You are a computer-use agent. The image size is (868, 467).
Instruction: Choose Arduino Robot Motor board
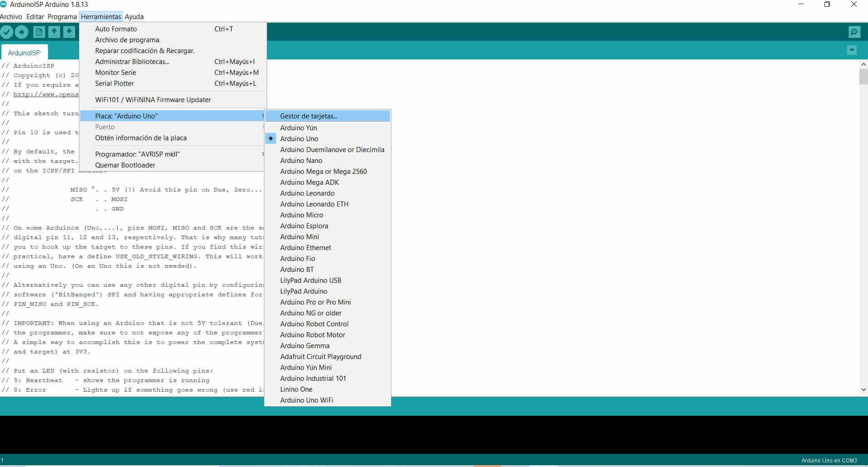(x=327, y=335)
